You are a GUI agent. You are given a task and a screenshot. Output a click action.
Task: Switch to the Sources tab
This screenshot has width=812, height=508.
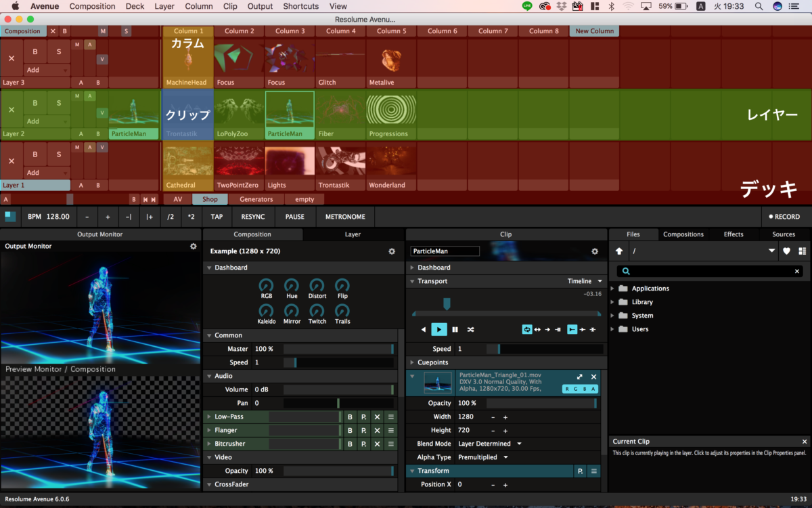(x=784, y=234)
